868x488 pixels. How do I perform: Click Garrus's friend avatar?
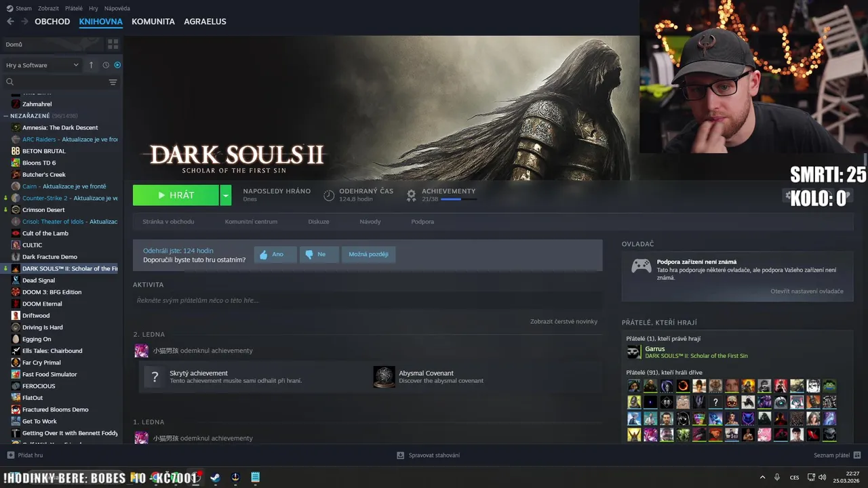[633, 352]
